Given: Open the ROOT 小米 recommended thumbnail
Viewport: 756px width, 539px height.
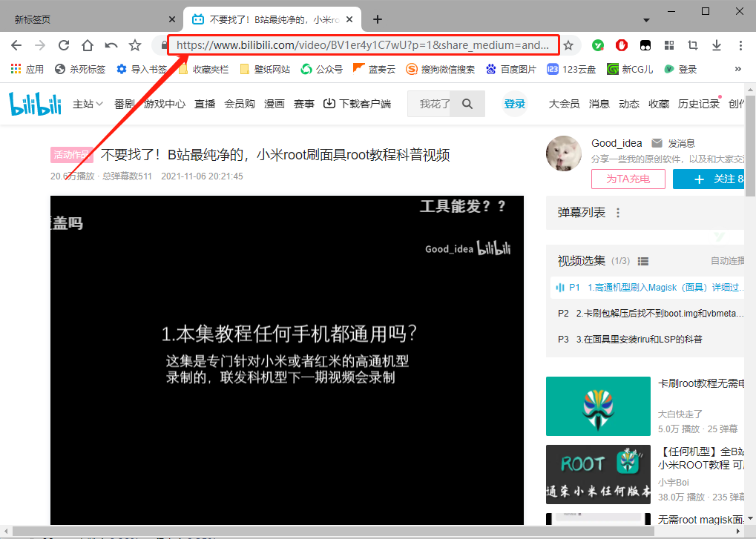Looking at the screenshot, I should [598, 474].
